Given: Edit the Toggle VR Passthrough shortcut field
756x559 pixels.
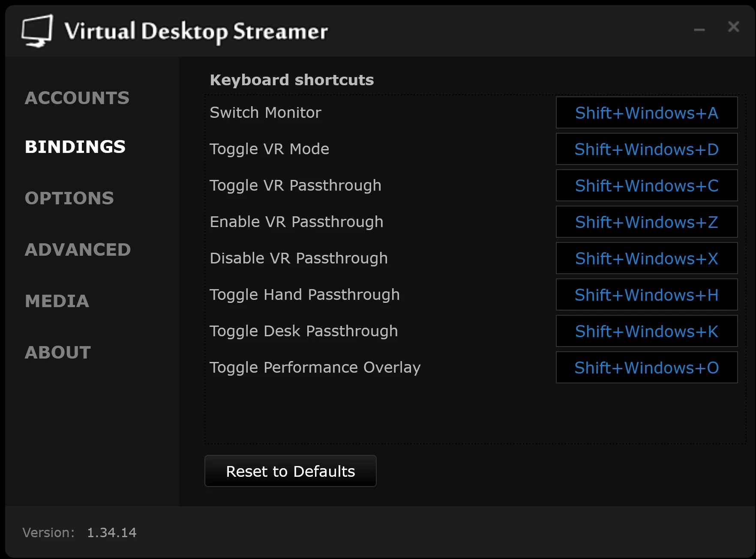Looking at the screenshot, I should tap(647, 185).
